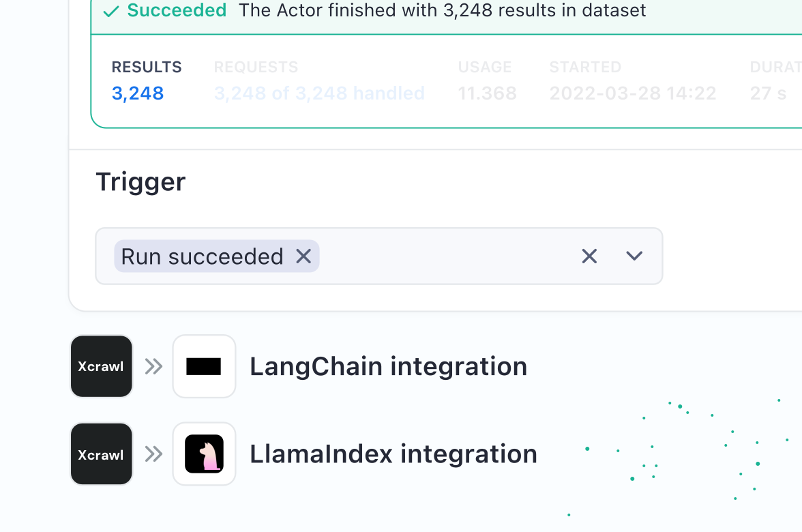
Task: Click the Xcrawl logo beside LlamaIndex integration
Action: 101,454
